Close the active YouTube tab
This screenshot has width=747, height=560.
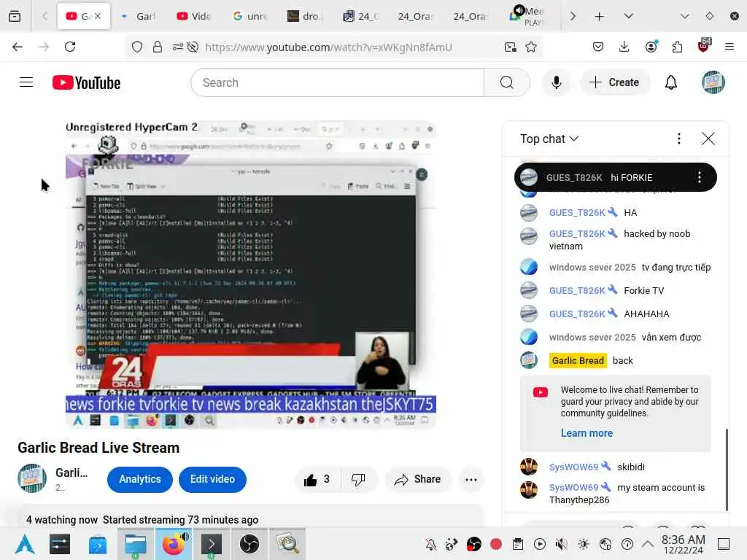(x=98, y=16)
